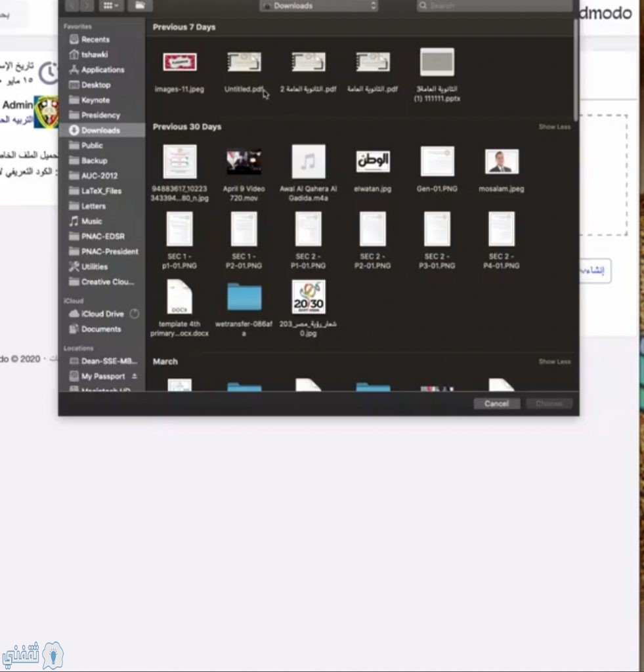The width and height of the screenshot is (644, 672).
Task: Click the Search field
Action: [x=494, y=5]
